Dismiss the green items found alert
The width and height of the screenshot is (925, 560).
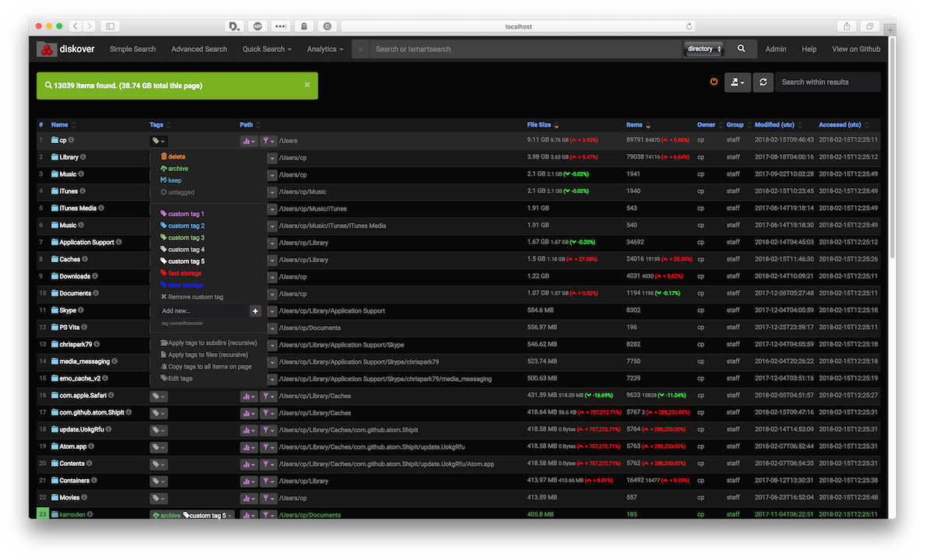click(x=307, y=85)
